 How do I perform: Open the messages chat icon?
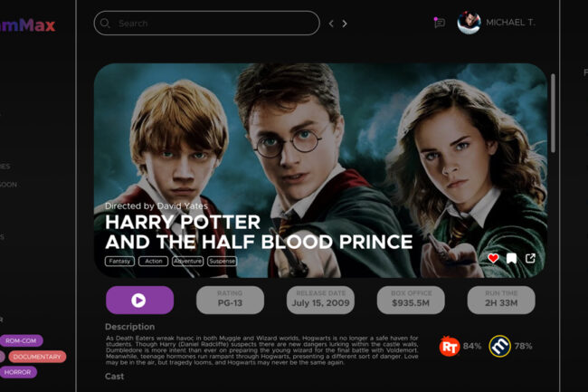point(439,23)
